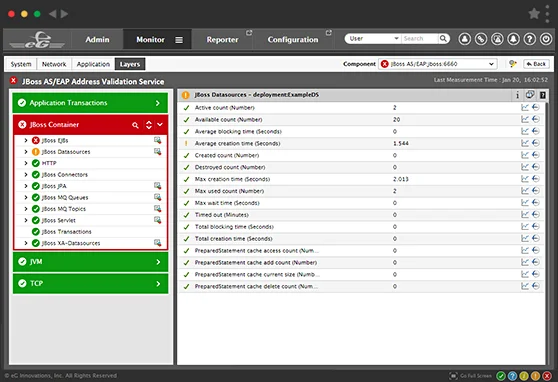Click diagnosis icon next to JBoss Servlet

click(x=157, y=220)
